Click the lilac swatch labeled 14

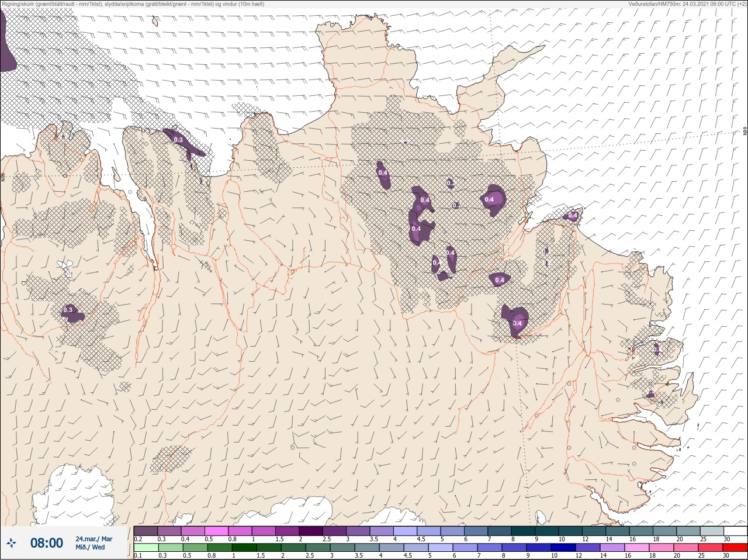point(612,548)
